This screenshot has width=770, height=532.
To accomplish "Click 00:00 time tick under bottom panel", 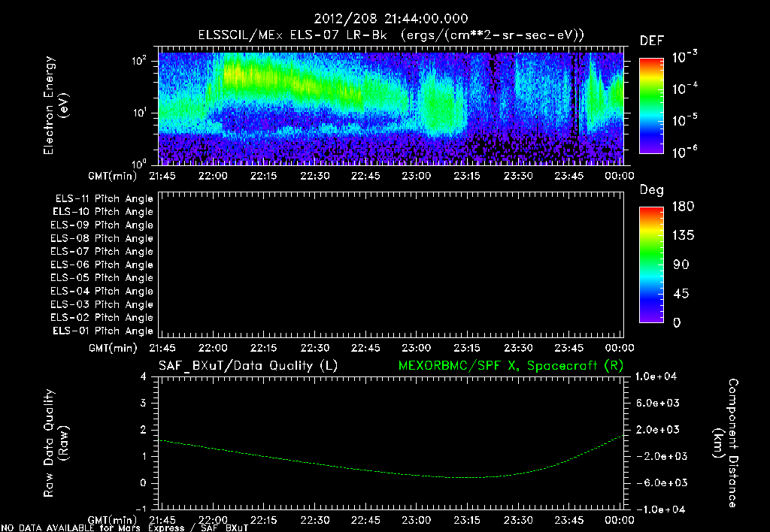I will [620, 520].
